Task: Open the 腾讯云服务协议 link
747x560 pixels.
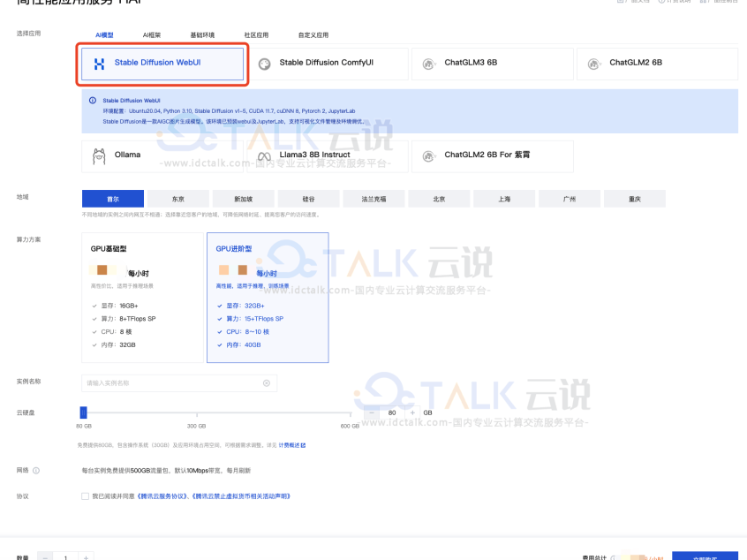Action: click(x=162, y=496)
